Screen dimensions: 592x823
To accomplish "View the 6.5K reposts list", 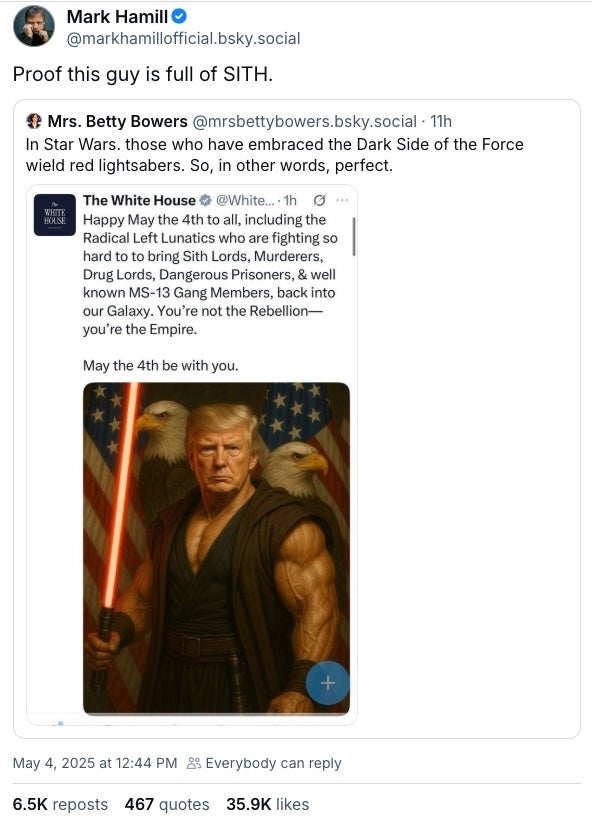I will pos(60,804).
